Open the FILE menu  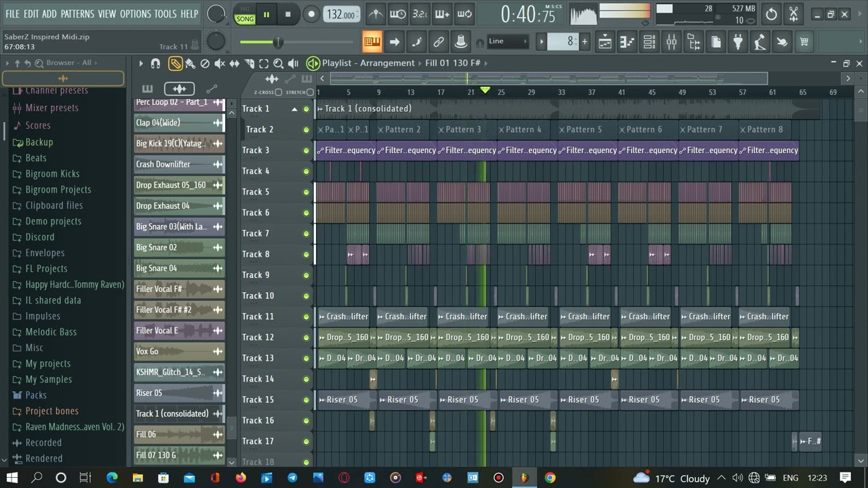12,14
